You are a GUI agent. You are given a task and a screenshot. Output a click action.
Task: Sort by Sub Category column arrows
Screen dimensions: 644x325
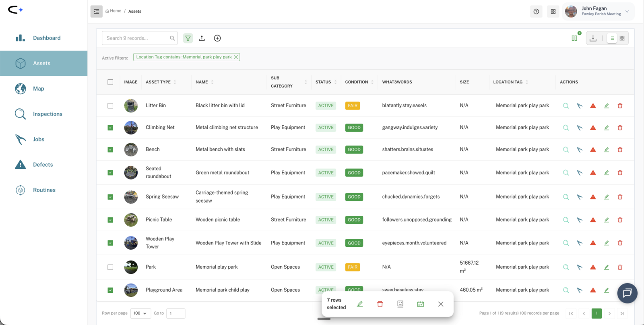click(x=305, y=82)
